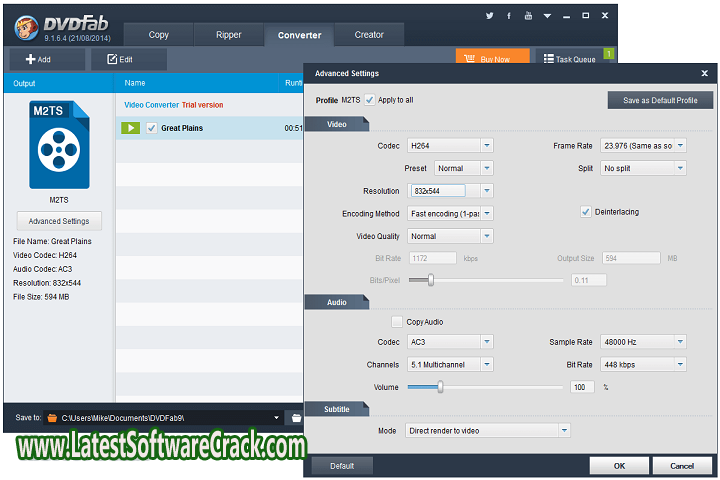Open the audio Bit Rate 448 kbps dropdown

click(643, 365)
